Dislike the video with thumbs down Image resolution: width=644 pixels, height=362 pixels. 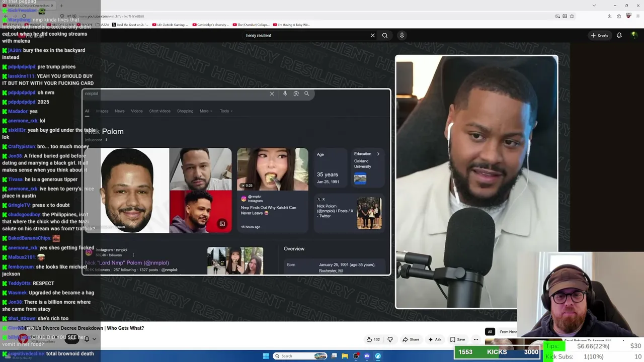[x=390, y=339]
